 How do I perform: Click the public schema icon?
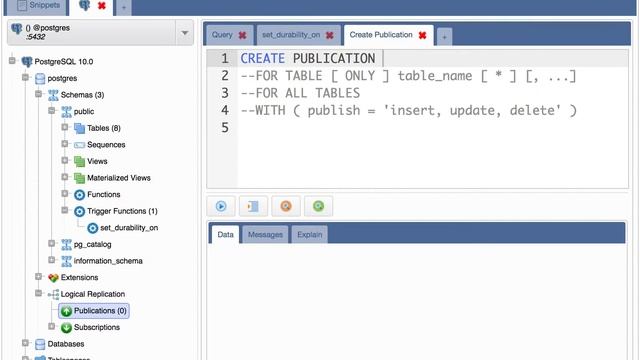tap(66, 112)
